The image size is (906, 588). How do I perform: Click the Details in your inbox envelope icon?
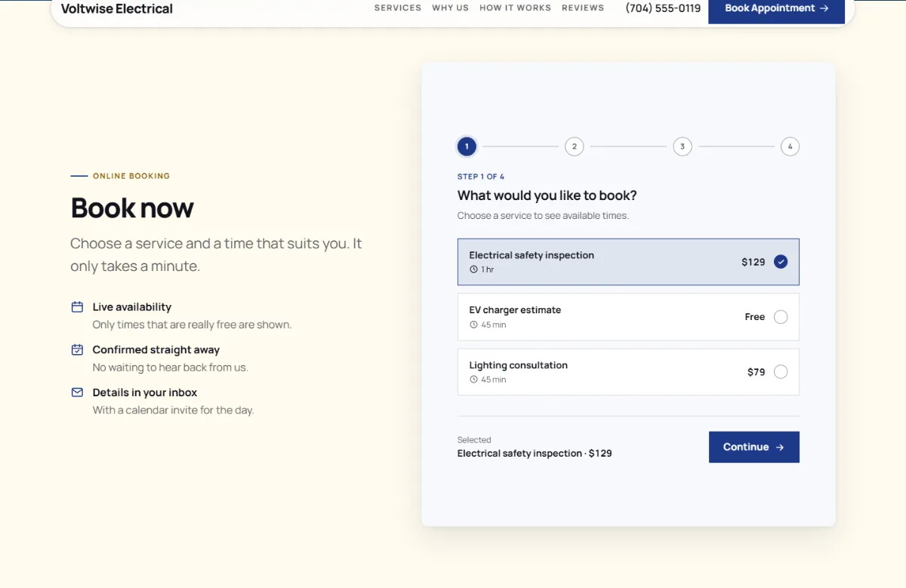pyautogui.click(x=77, y=393)
